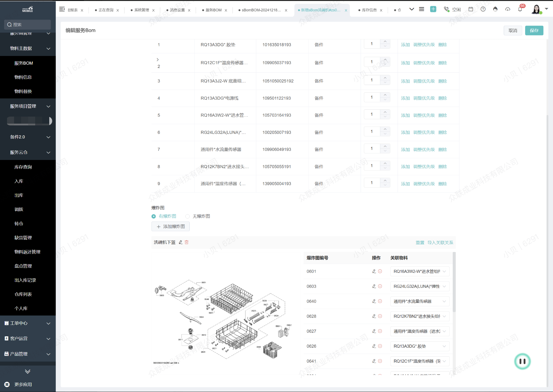This screenshot has height=392, width=553.
Task: Switch to the 正在查询 tab
Action: click(106, 10)
